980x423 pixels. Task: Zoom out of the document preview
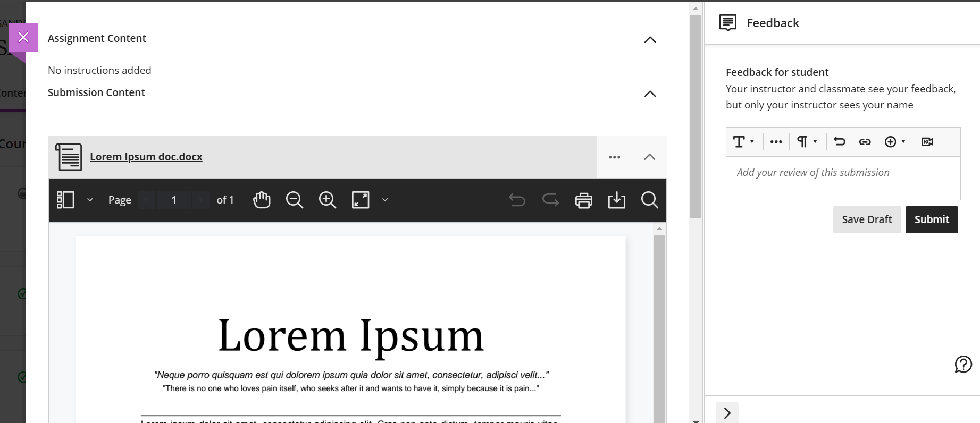coord(294,200)
